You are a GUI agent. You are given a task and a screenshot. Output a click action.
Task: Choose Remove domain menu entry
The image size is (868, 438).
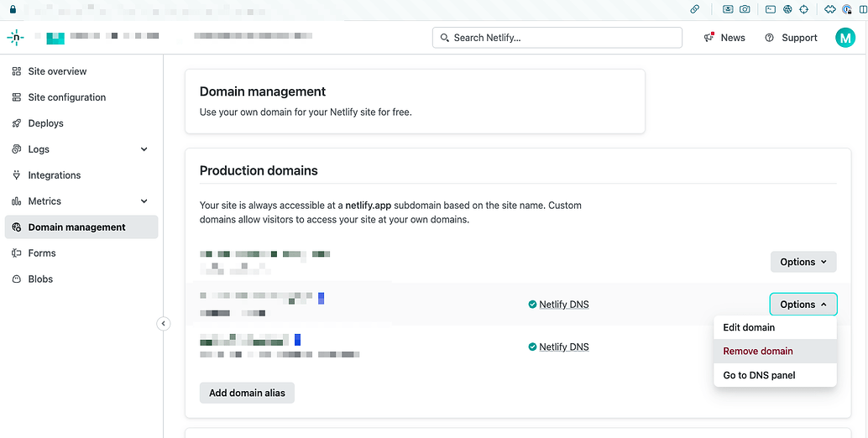[758, 352]
